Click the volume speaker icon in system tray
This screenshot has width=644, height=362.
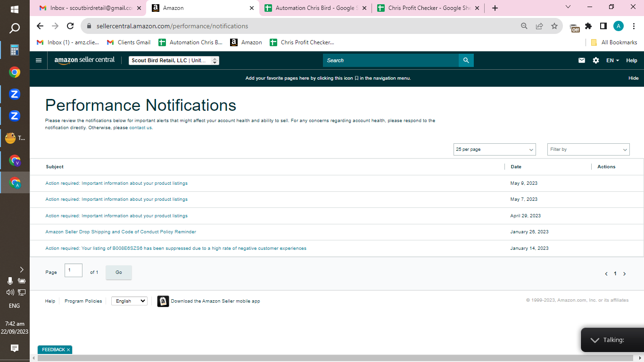coord(9,292)
